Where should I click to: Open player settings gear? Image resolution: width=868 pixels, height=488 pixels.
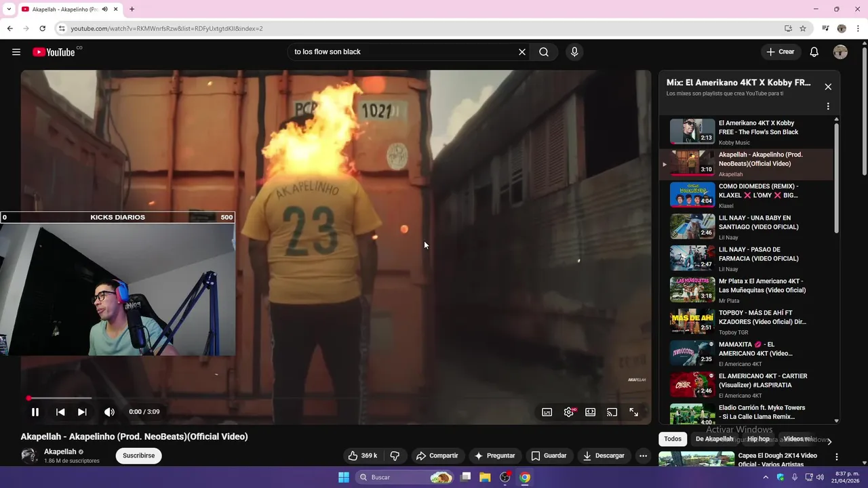(569, 412)
